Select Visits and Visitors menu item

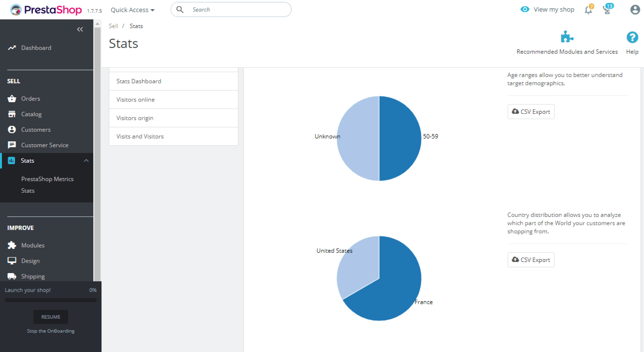[x=140, y=136]
